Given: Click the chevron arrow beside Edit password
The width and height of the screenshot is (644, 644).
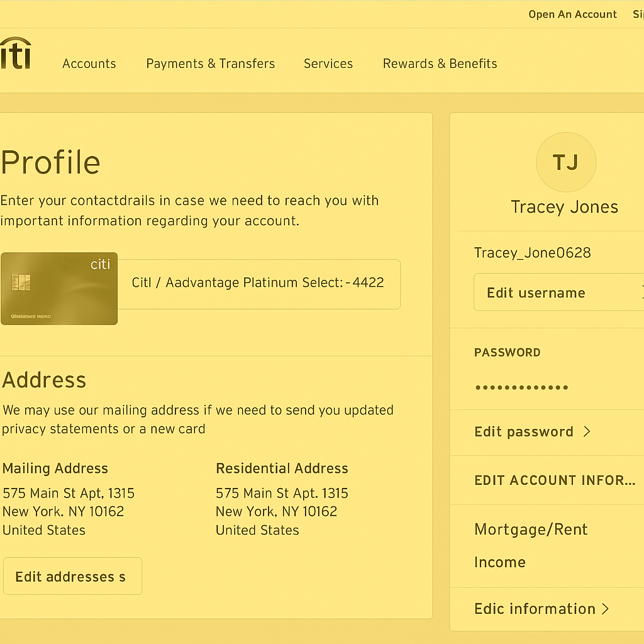Looking at the screenshot, I should coord(587,431).
